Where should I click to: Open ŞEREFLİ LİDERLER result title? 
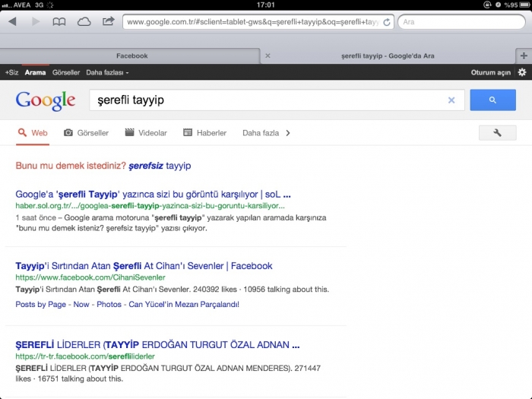click(157, 345)
